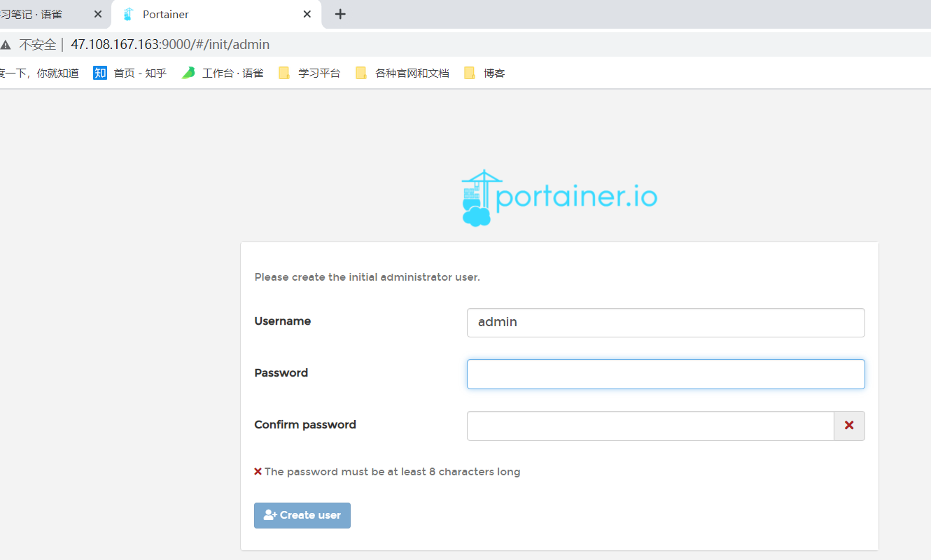Open the 各种官网和文档 bookmark folder

402,73
